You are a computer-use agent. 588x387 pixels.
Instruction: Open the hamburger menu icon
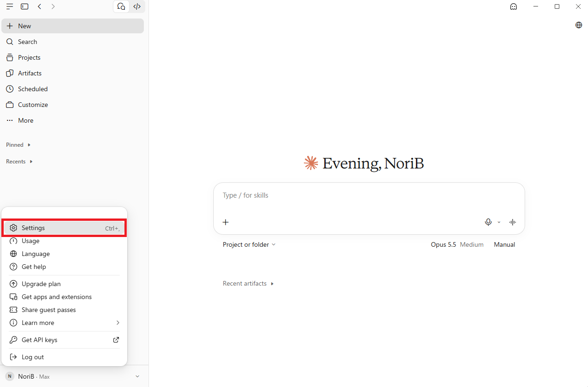click(x=10, y=6)
